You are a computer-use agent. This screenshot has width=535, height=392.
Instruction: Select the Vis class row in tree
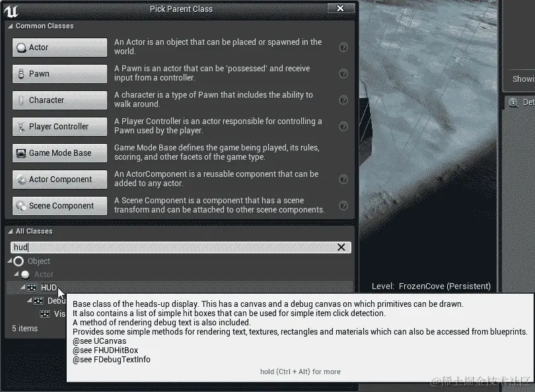pos(59,314)
